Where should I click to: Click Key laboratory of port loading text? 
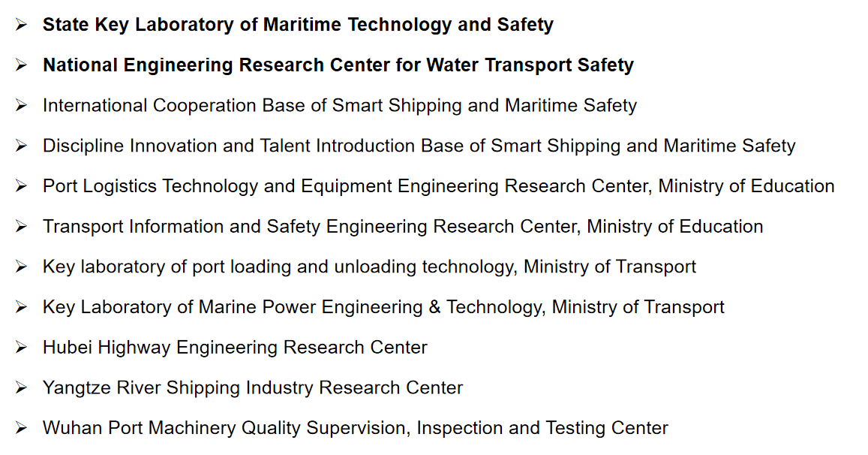click(x=369, y=267)
